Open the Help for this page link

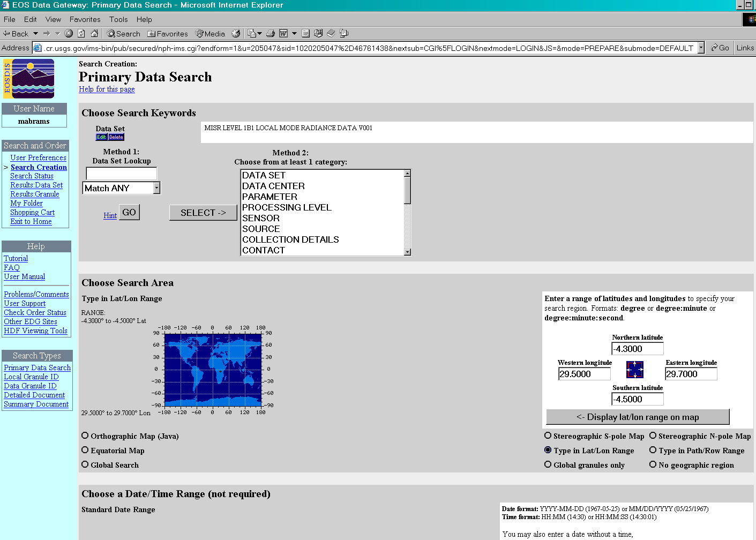(107, 89)
